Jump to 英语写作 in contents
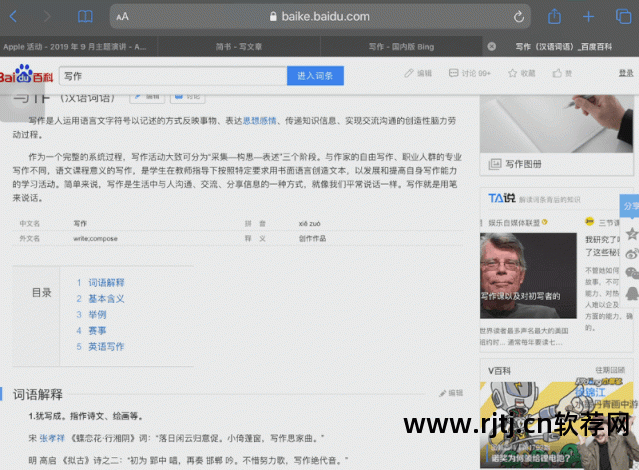 pos(106,346)
